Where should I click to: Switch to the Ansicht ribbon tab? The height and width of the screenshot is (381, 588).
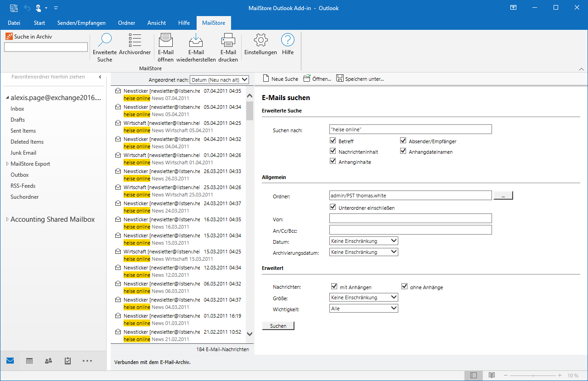click(157, 23)
